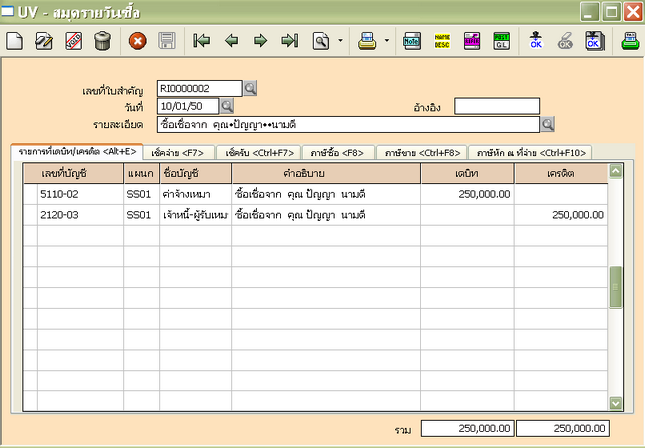Click the Name Desc toolbar icon
Viewport: 645px width, 448px height.
[x=442, y=41]
